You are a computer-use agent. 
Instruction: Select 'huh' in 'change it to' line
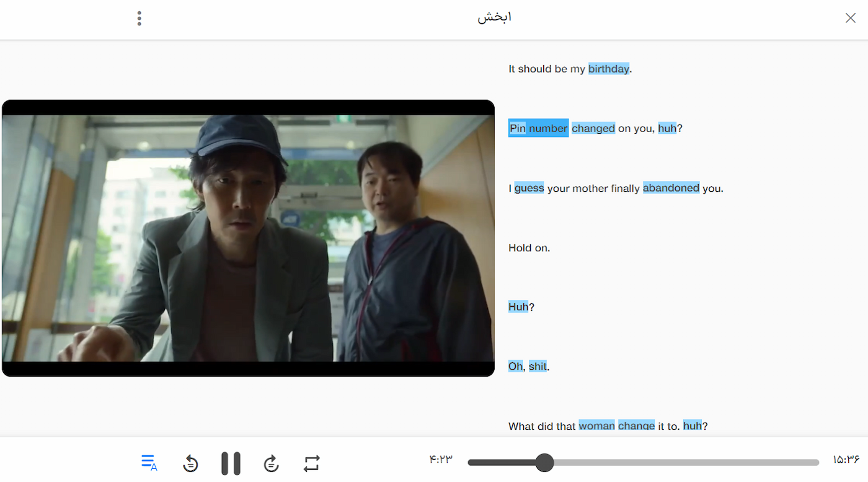tap(693, 426)
